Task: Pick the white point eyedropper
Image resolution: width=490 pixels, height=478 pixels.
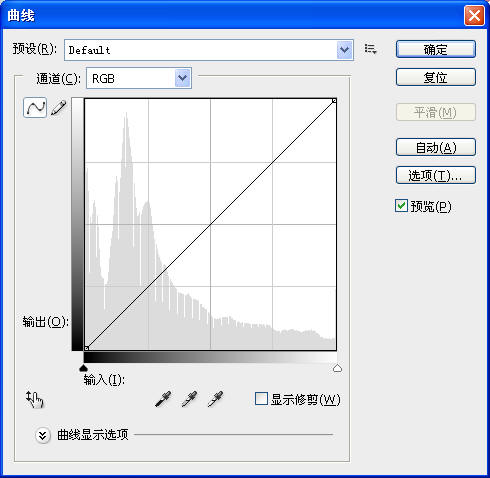Action: pyautogui.click(x=215, y=399)
